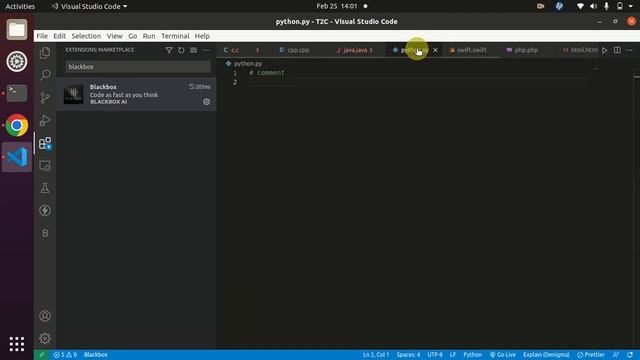Open the Selection menu
Screen dimensions: 640x360
tap(86, 36)
